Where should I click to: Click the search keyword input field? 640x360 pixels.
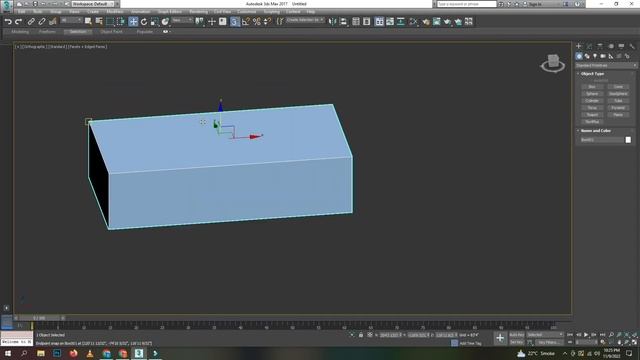coord(467,4)
